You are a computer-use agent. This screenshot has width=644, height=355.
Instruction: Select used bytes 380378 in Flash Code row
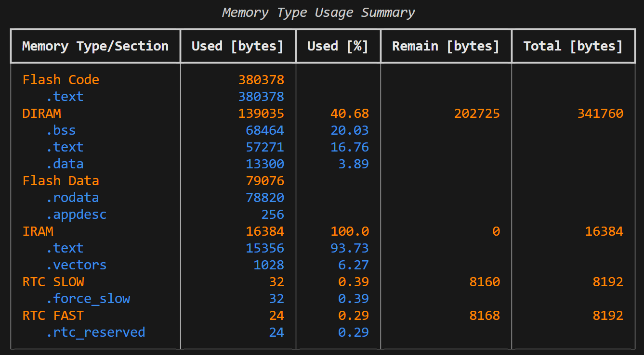pos(261,80)
